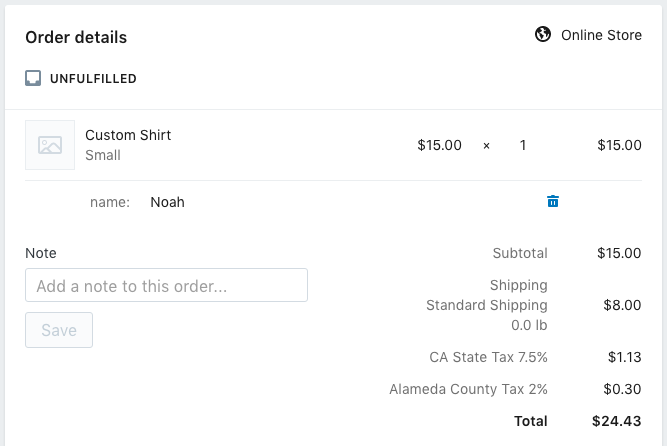The width and height of the screenshot is (667, 446).
Task: Click the Standard Shipping label
Action: click(x=487, y=305)
